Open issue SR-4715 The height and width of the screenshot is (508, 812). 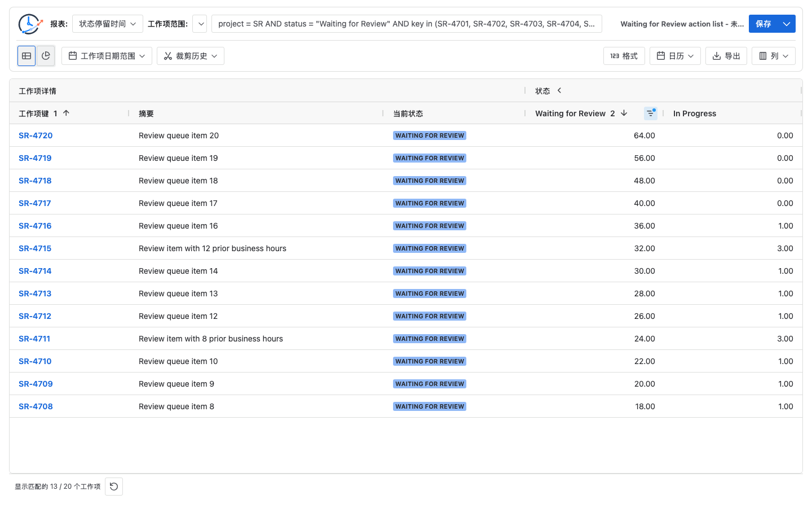[x=35, y=248]
